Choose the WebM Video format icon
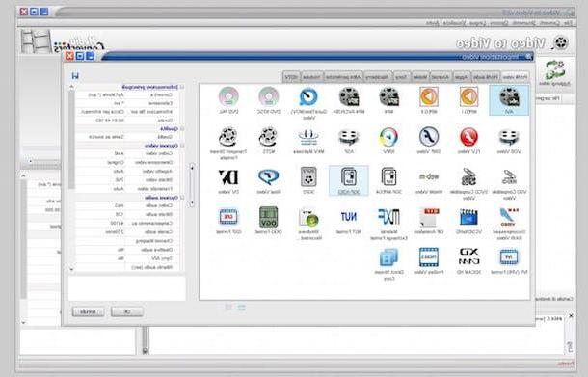Screen dimensions: 588x377 tap(429, 182)
